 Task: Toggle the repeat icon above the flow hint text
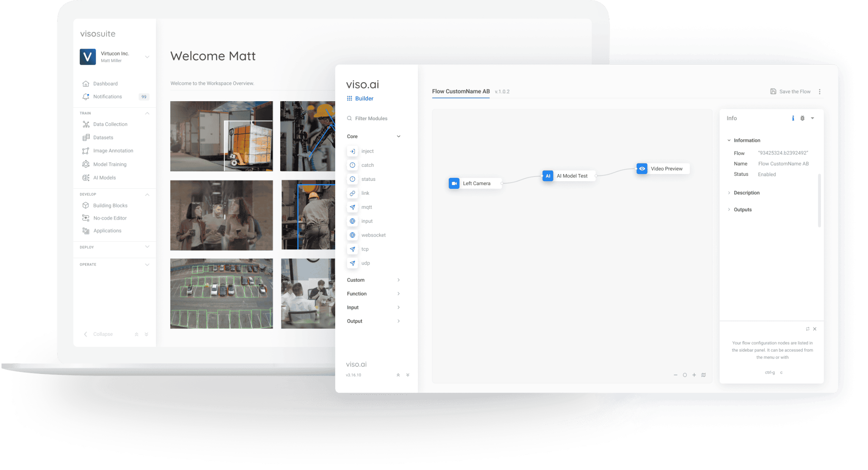[807, 329]
